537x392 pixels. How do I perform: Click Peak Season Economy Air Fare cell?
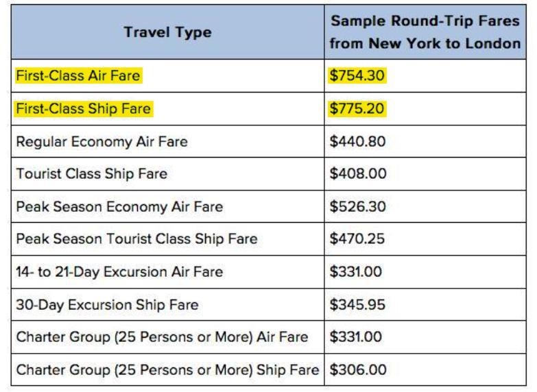pyautogui.click(x=167, y=207)
